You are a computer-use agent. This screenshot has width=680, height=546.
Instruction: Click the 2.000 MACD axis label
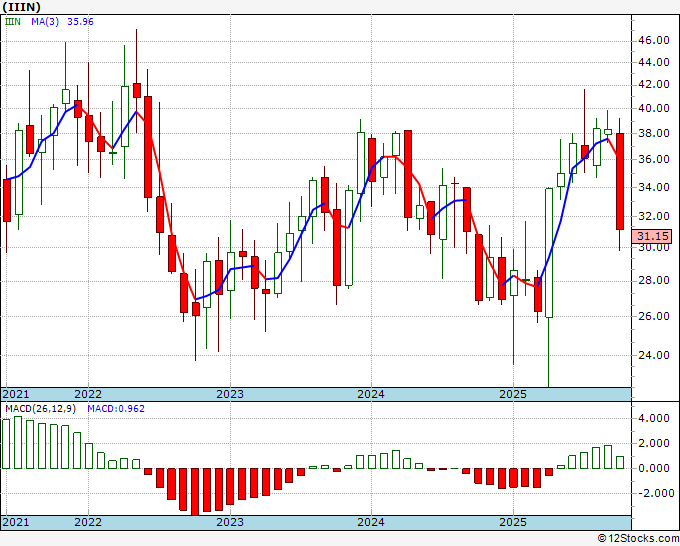(654, 443)
